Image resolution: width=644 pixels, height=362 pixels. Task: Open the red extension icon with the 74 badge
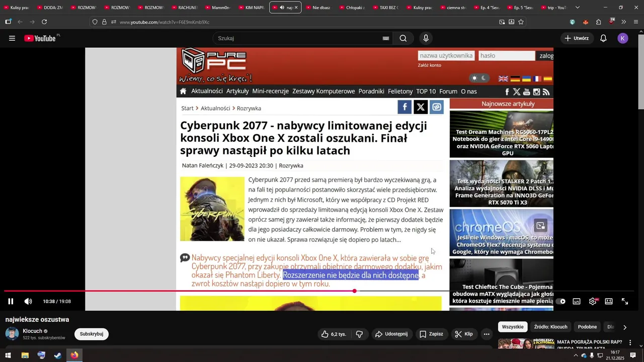611,21
